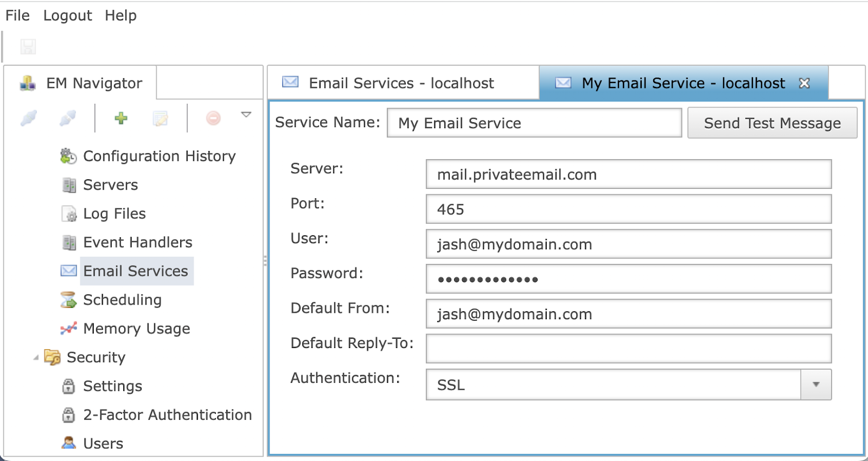This screenshot has height=461, width=868.
Task: Click the green plus add icon
Action: [121, 118]
